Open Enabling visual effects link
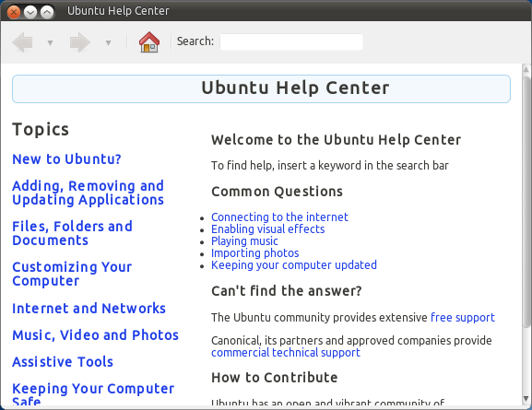The height and width of the screenshot is (410, 532). (x=267, y=229)
